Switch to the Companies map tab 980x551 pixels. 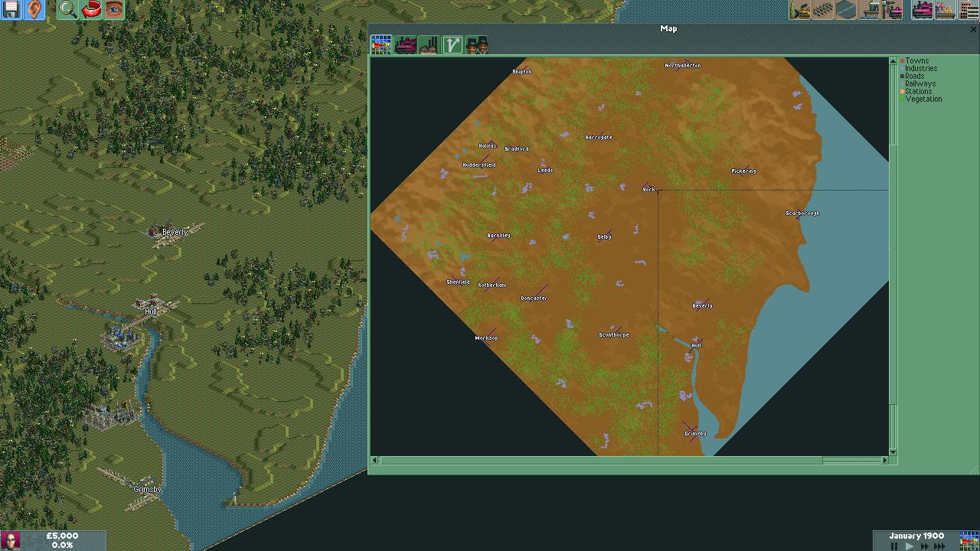pyautogui.click(x=476, y=45)
